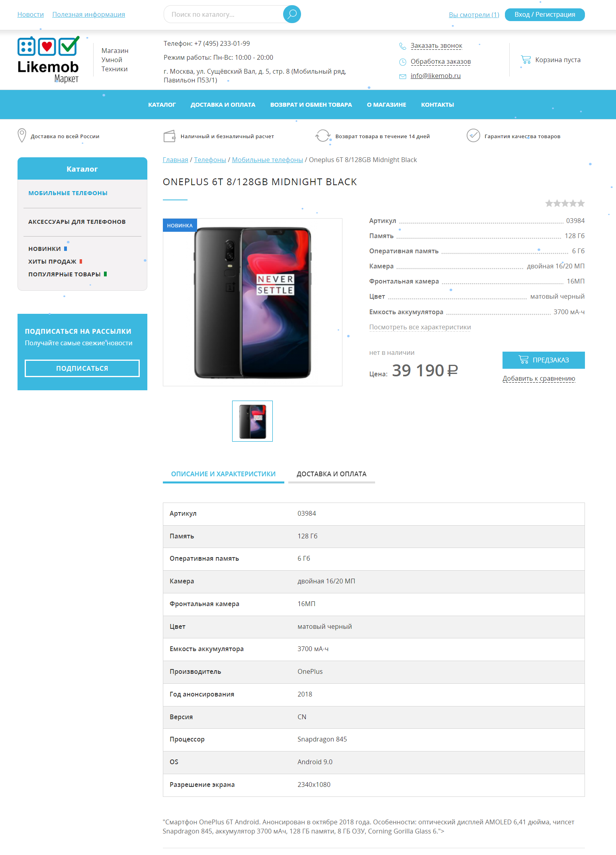The width and height of the screenshot is (616, 855).
Task: Click the Подписаться newsletter button
Action: (x=82, y=368)
